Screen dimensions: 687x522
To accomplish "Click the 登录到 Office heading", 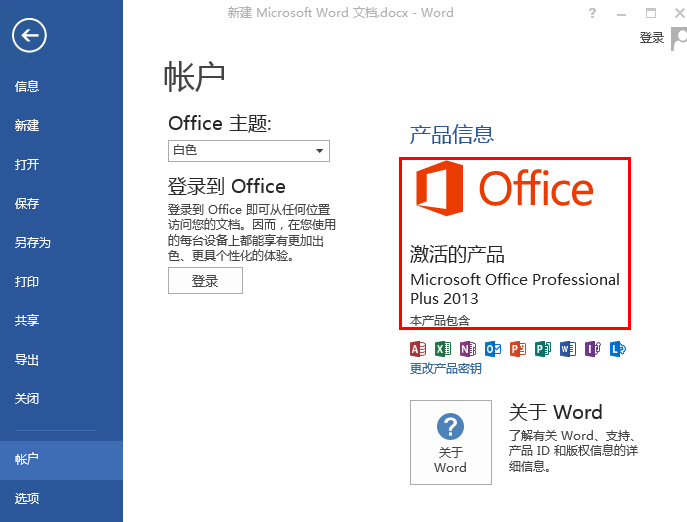I will pos(227,186).
